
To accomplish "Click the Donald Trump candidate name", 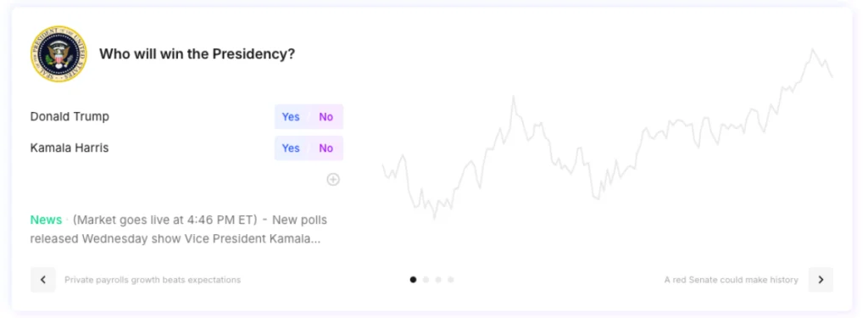I will 70,116.
